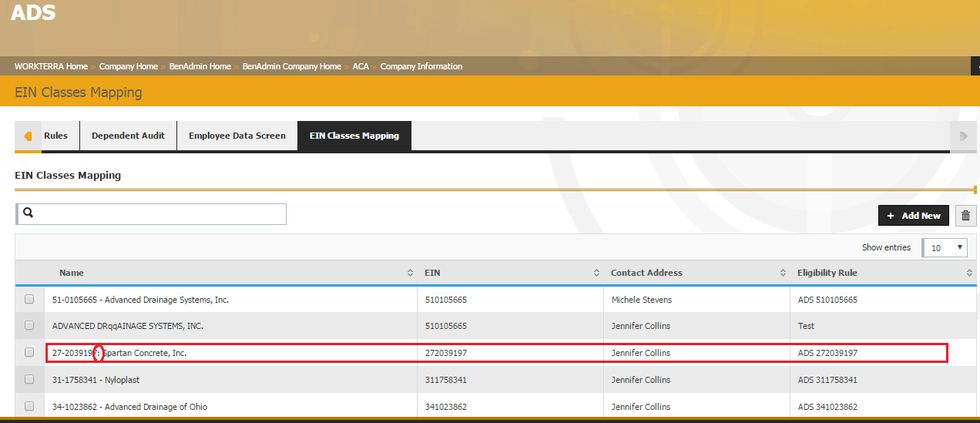980x423 pixels.
Task: Sort by Eligibility Rule column arrows
Action: (969, 273)
